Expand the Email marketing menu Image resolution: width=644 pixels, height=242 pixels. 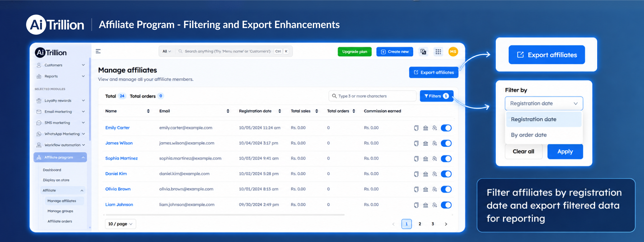click(60, 112)
